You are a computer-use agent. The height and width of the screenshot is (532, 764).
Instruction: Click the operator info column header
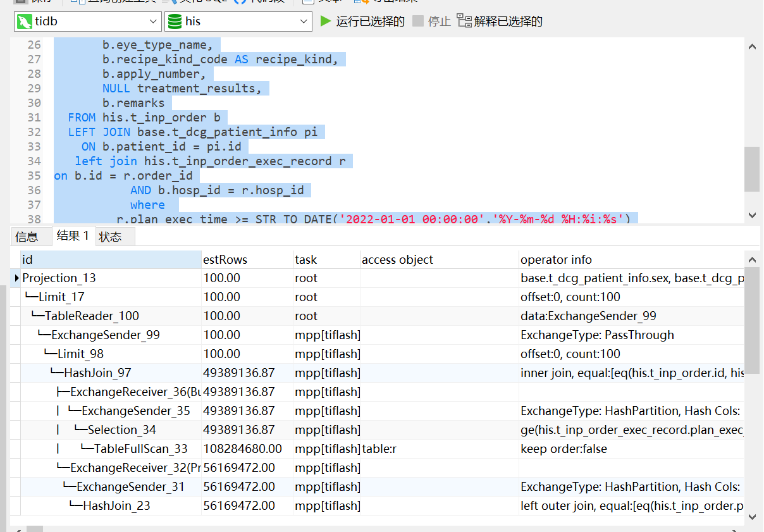631,259
